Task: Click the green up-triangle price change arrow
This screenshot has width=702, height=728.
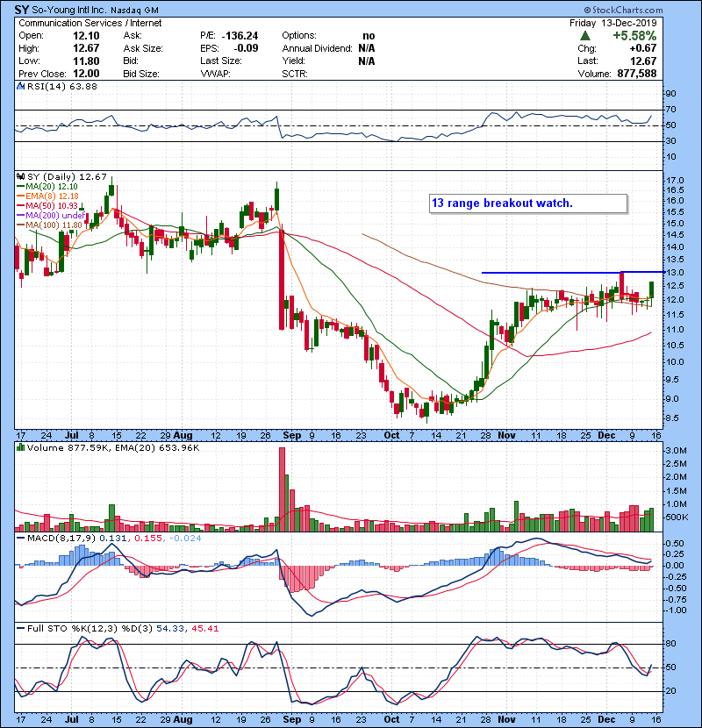Action: pyautogui.click(x=585, y=36)
